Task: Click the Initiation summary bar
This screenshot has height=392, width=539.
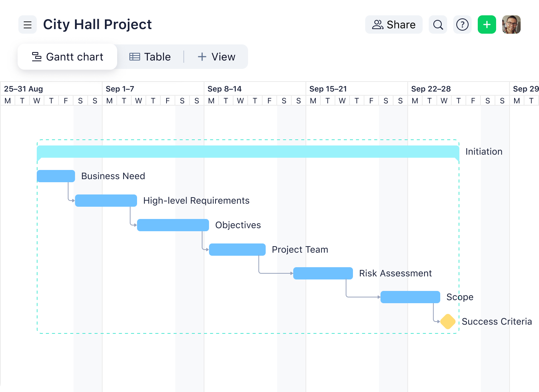Action: (x=248, y=151)
